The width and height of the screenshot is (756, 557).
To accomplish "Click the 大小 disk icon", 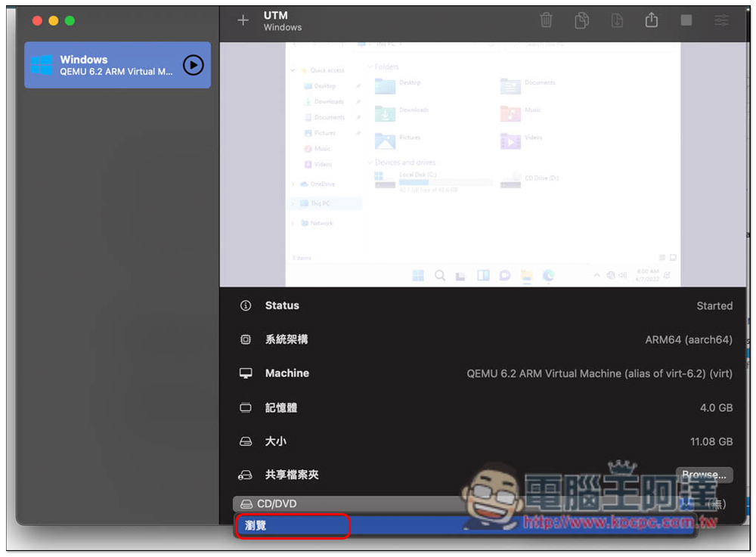I will (x=246, y=441).
